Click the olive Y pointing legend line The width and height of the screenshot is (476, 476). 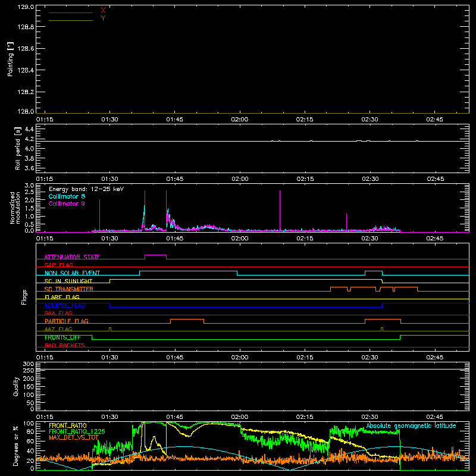[71, 20]
